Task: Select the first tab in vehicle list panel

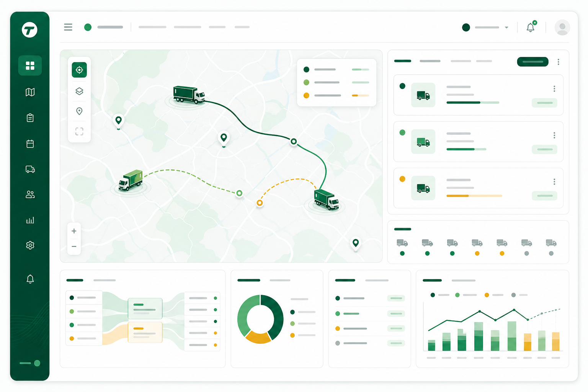Action: point(403,61)
